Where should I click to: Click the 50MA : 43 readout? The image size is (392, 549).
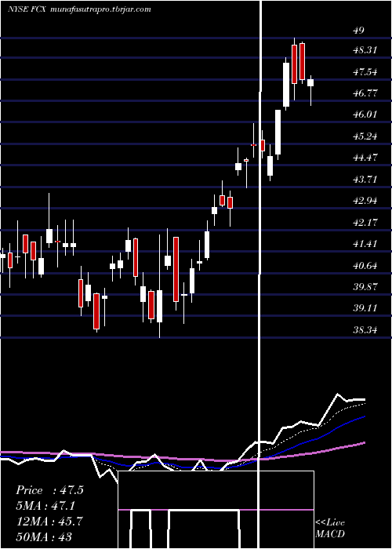click(x=44, y=536)
